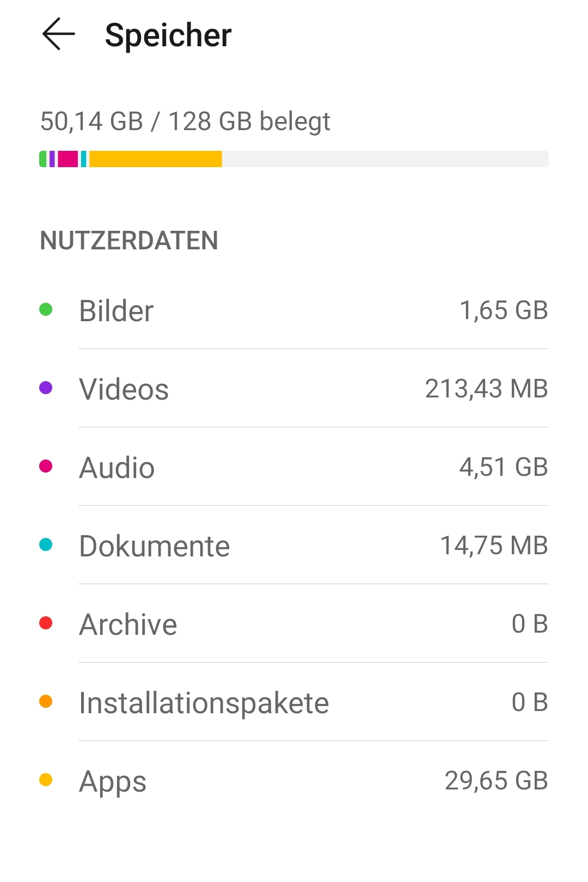Open the Archive entry
Viewport: 588px width, 882px height.
[x=294, y=624]
